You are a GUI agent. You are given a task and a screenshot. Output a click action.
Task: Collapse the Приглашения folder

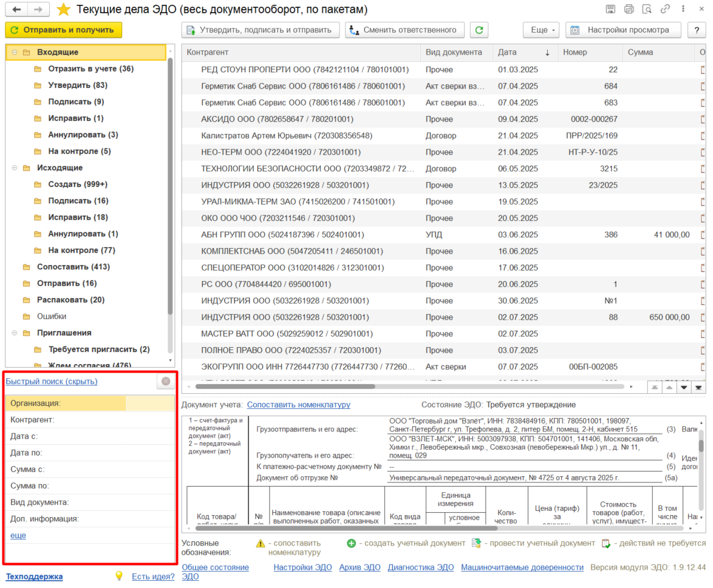[15, 333]
